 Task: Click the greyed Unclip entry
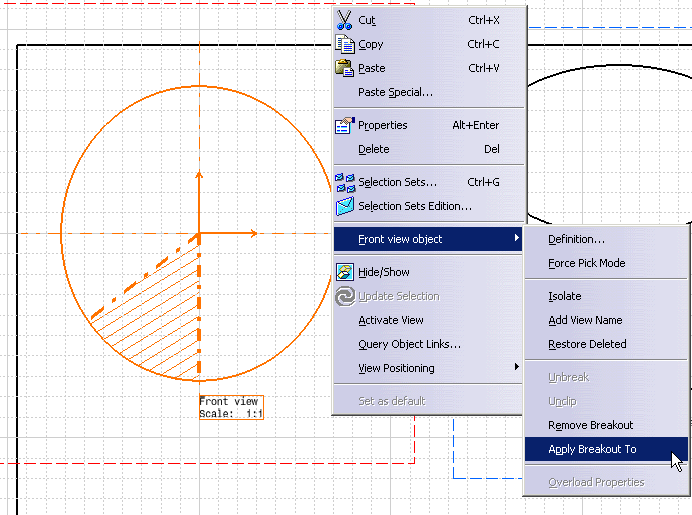(x=606, y=401)
